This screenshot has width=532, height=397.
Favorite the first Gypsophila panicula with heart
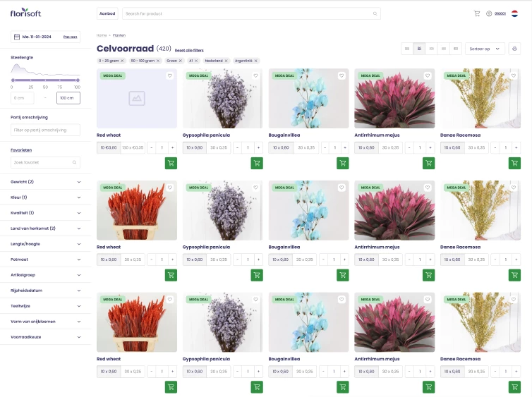255,75
